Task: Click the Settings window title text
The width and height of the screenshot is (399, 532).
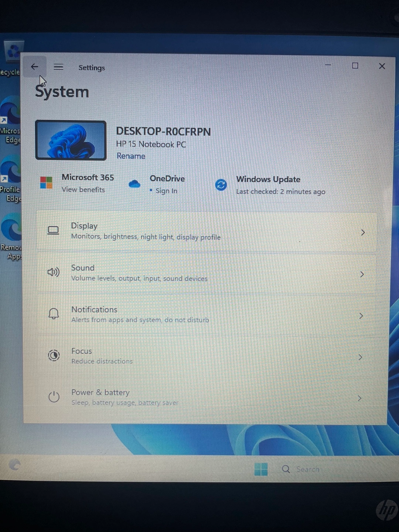Action: coord(92,68)
